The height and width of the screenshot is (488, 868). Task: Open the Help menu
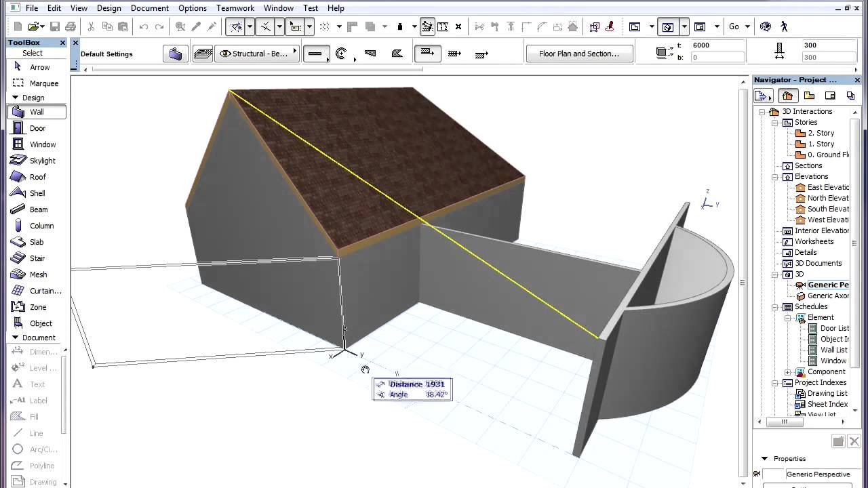336,8
